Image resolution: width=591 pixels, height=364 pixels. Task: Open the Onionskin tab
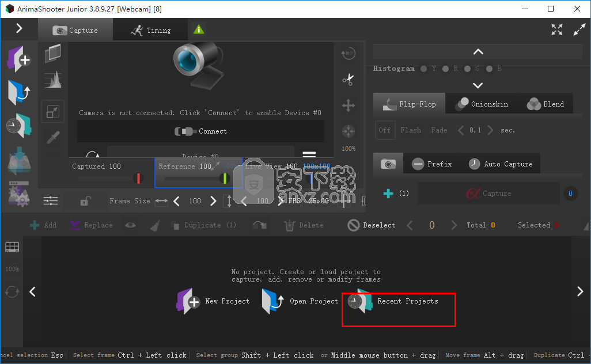(x=482, y=104)
